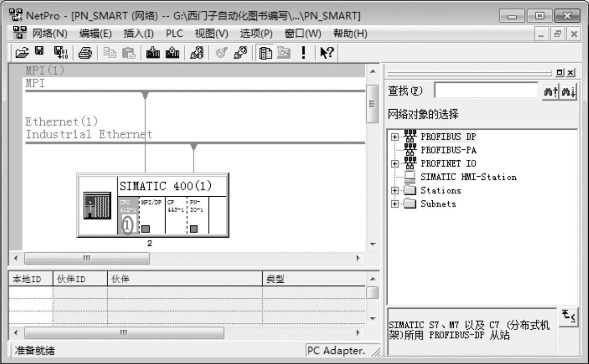This screenshot has width=589, height=364.
Task: Click the network view vertical scrollbar thumb
Action: point(372,103)
